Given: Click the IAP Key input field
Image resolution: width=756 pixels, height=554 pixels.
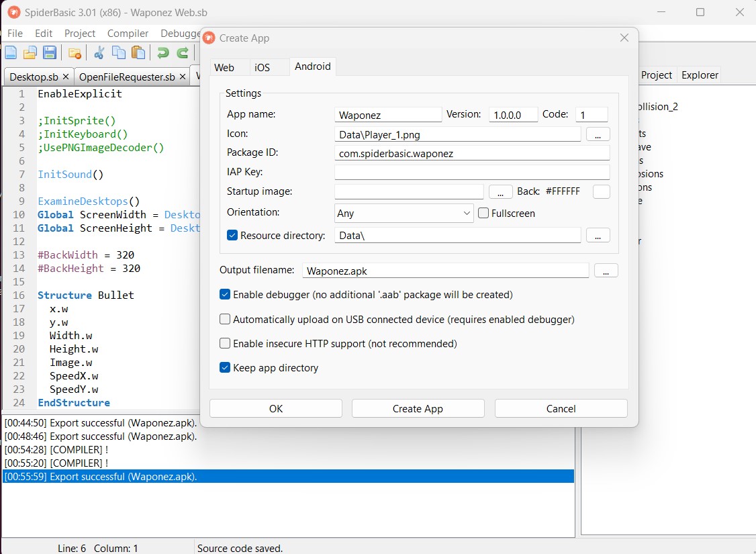Looking at the screenshot, I should click(x=472, y=172).
